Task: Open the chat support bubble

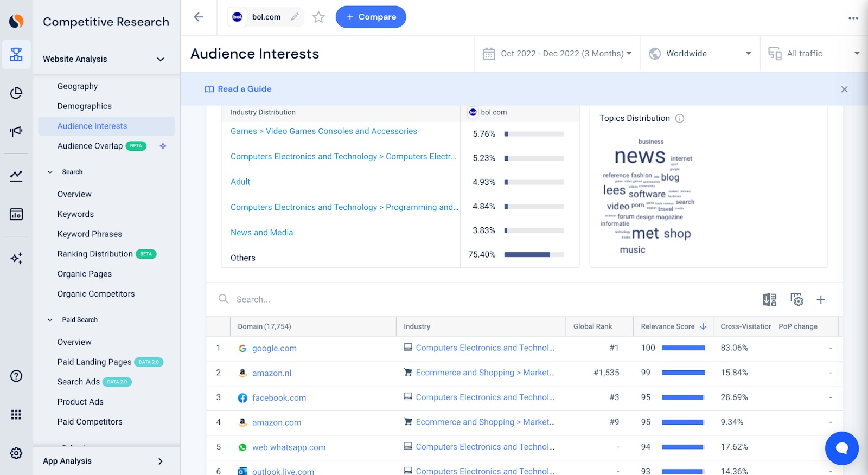Action: 841,448
